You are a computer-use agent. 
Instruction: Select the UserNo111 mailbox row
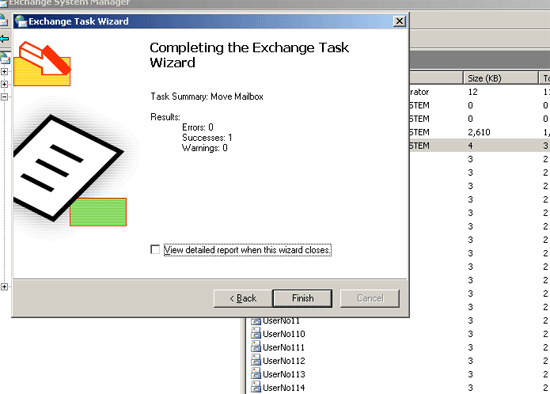point(398,347)
